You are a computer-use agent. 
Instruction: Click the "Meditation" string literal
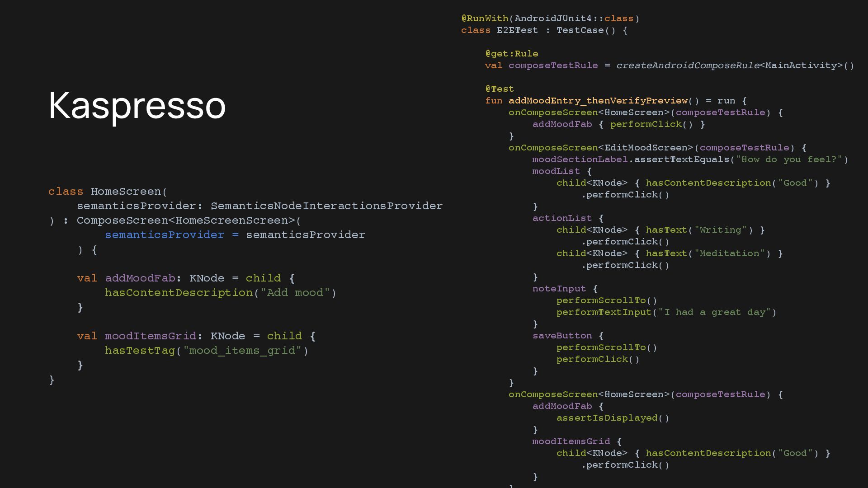pyautogui.click(x=729, y=253)
